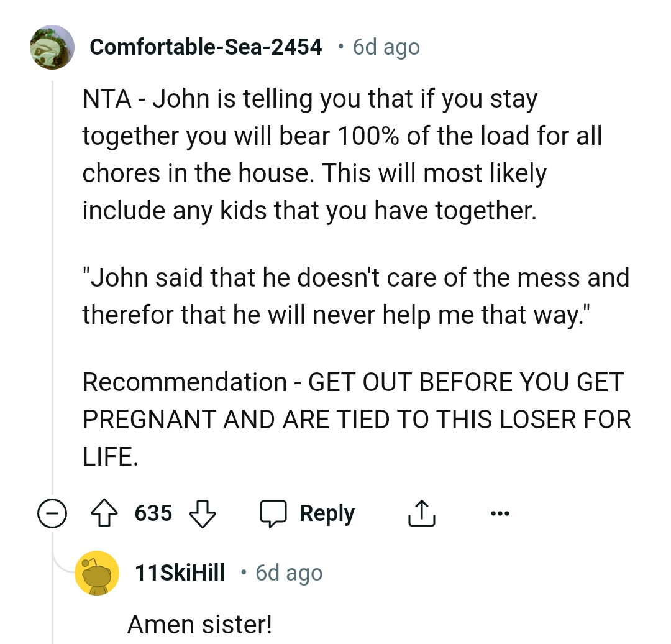The height and width of the screenshot is (644, 671).
Task: Click the 6d ago timestamp beside 11SkiHill
Action: pyautogui.click(x=288, y=573)
